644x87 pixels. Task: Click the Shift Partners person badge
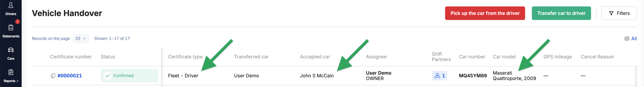439,75
